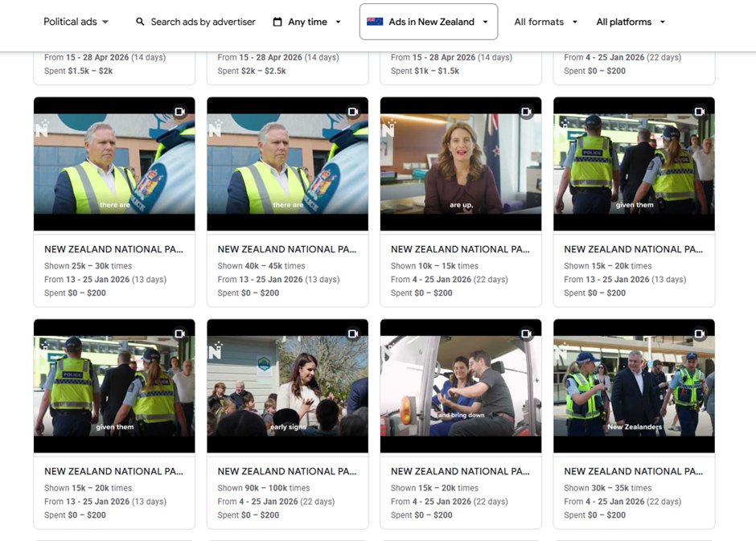
Task: Click video icon on the 'are up,' card
Action: pyautogui.click(x=526, y=112)
